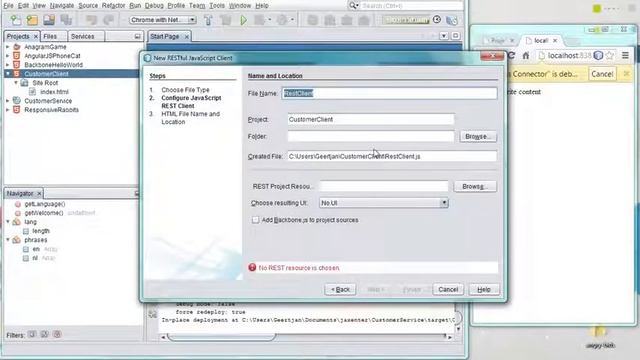Image resolution: width=640 pixels, height=360 pixels.
Task: Expand the ResponsiveRabbits project node
Action: pyautogui.click(x=7, y=110)
